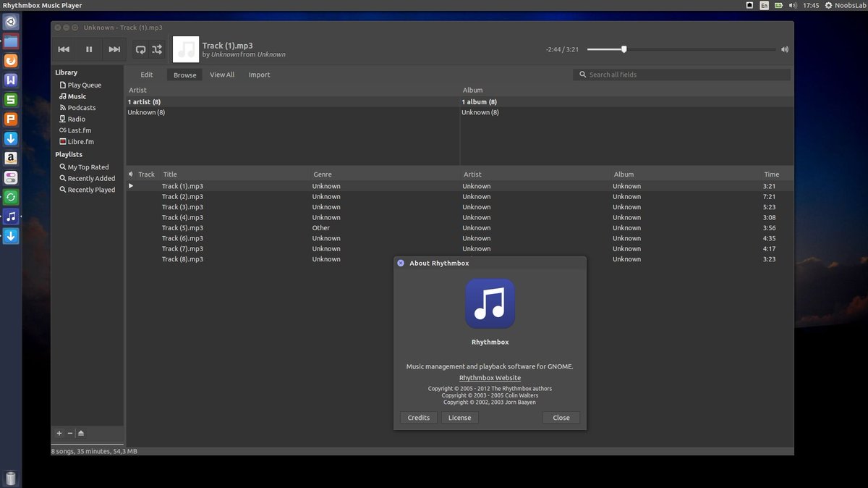Move the song position slider
This screenshot has width=868, height=488.
624,49
